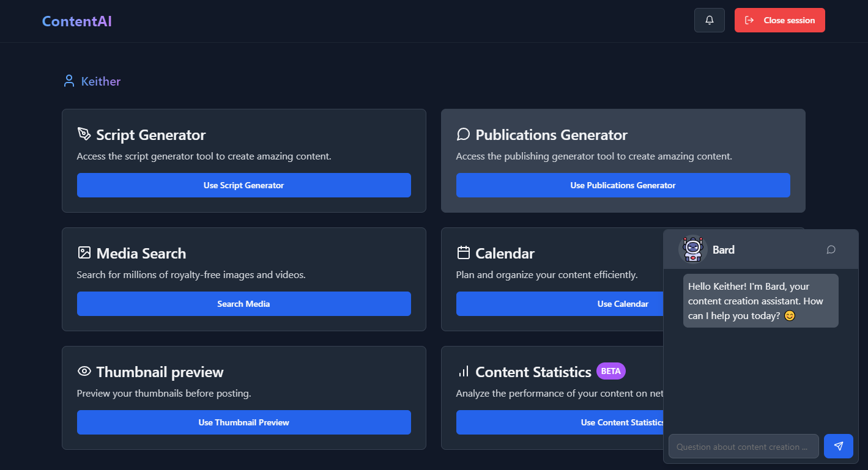Click the user profile icon beside Keither
The width and height of the screenshot is (868, 470).
(69, 81)
